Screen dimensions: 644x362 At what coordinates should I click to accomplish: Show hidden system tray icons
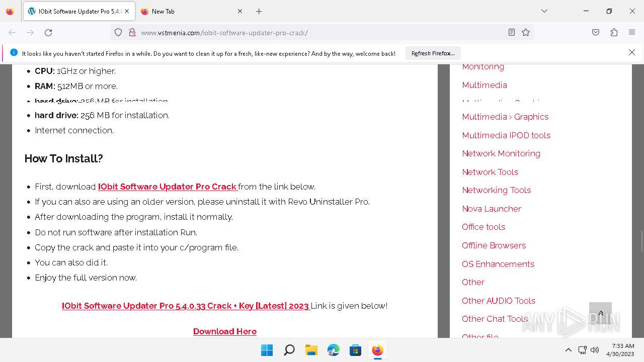pyautogui.click(x=569, y=350)
